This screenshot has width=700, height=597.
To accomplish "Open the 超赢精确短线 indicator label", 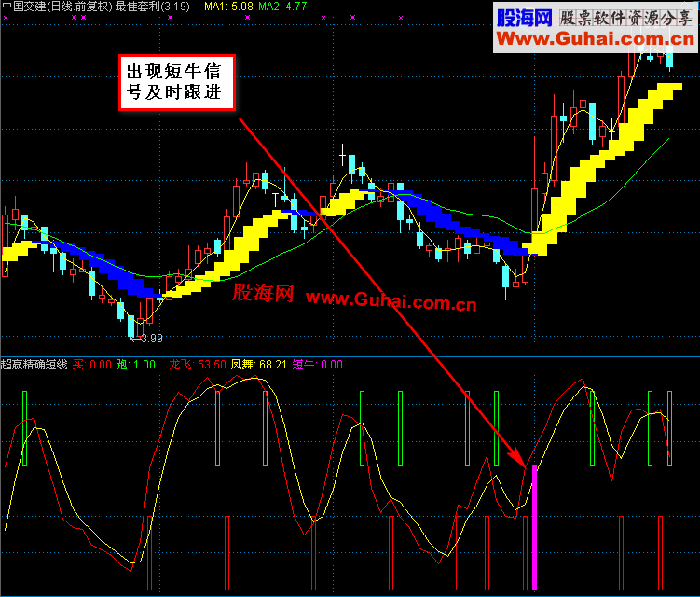I will coord(34,365).
